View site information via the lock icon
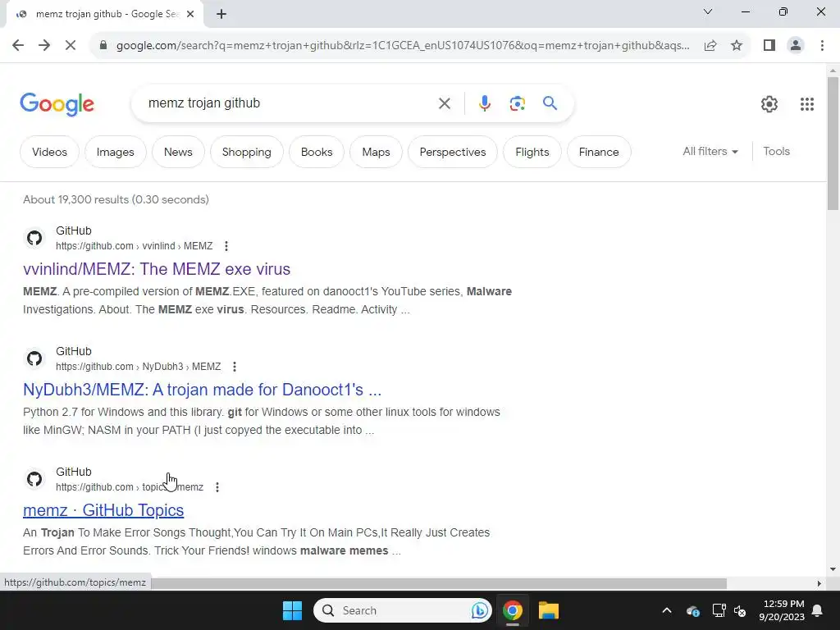Image resolution: width=840 pixels, height=630 pixels. 103,45
